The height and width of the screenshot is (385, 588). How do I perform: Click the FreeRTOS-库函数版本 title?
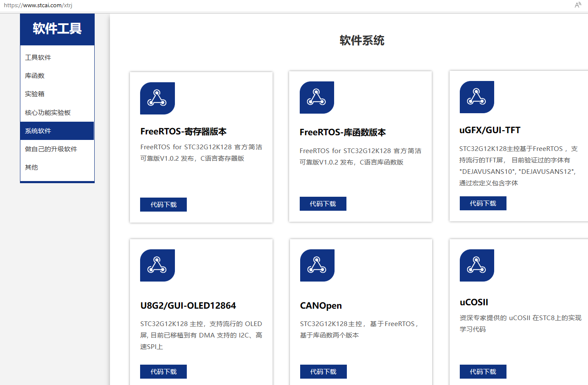pyautogui.click(x=343, y=132)
